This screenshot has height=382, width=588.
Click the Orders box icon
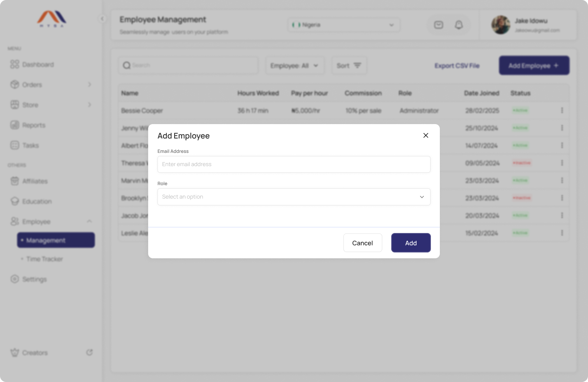[x=14, y=84]
